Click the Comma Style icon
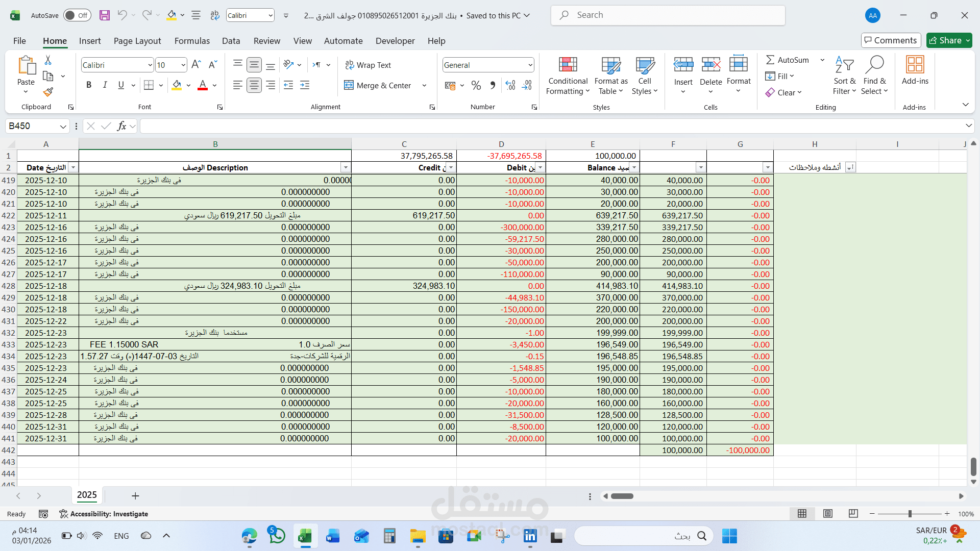 tap(493, 85)
